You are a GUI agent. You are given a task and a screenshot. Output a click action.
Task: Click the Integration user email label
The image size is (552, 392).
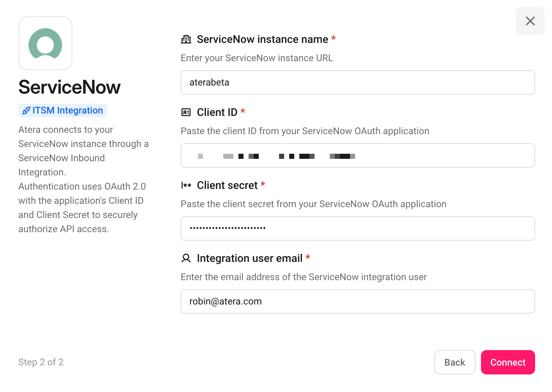(x=250, y=258)
